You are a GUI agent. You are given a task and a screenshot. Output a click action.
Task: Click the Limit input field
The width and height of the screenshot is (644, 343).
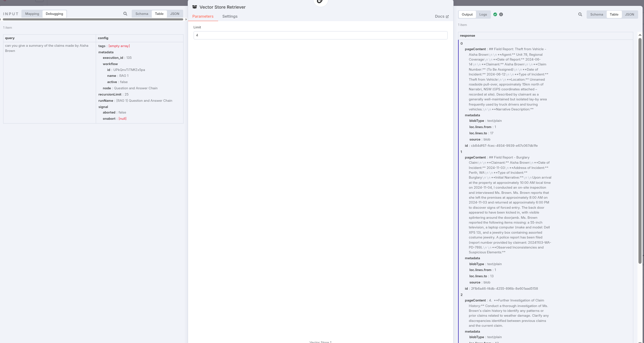tap(320, 35)
